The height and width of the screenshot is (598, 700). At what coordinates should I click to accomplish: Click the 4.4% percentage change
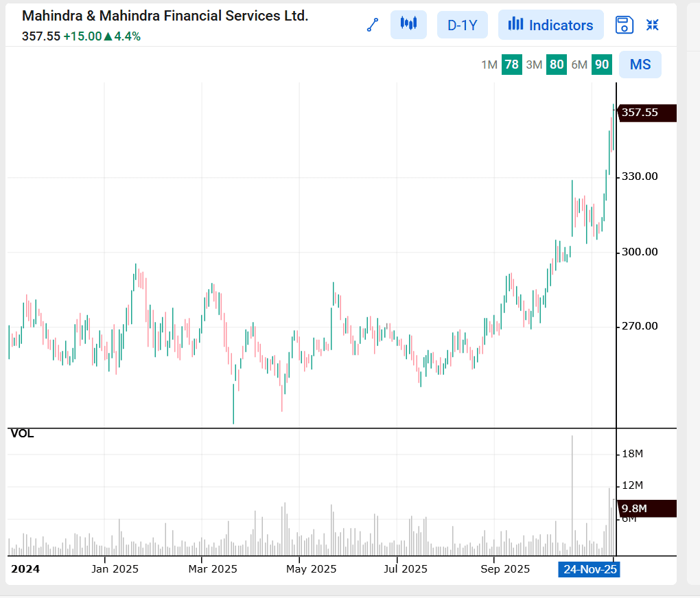point(127,36)
